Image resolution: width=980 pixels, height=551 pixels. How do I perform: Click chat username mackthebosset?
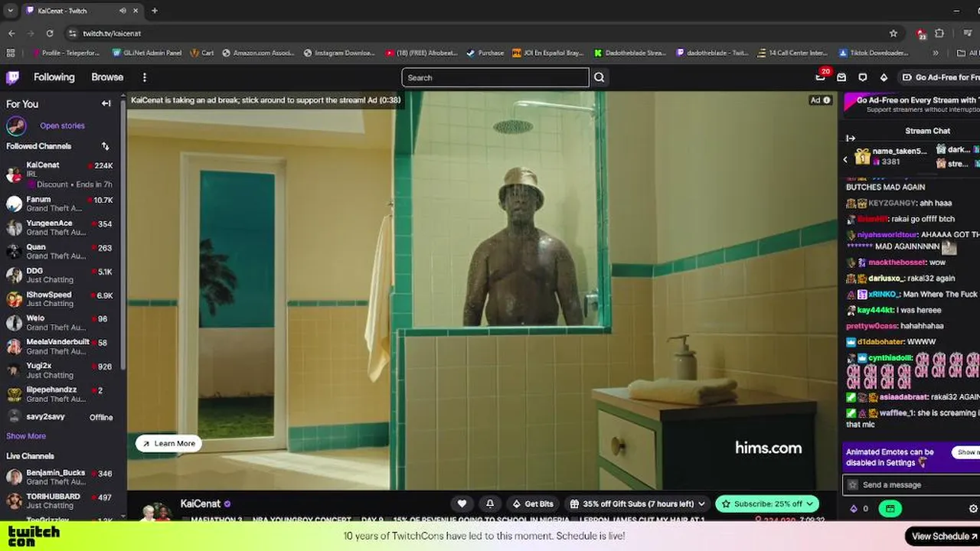click(897, 262)
